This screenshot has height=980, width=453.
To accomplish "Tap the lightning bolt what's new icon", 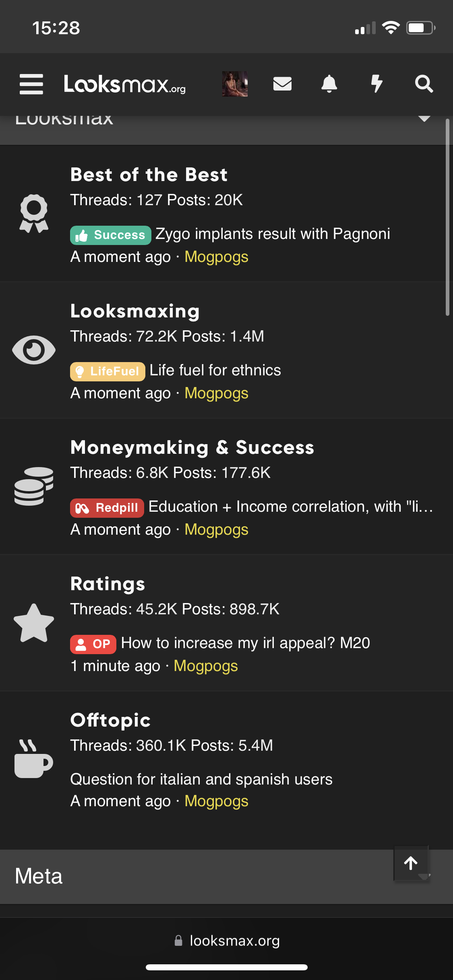I will pyautogui.click(x=376, y=84).
